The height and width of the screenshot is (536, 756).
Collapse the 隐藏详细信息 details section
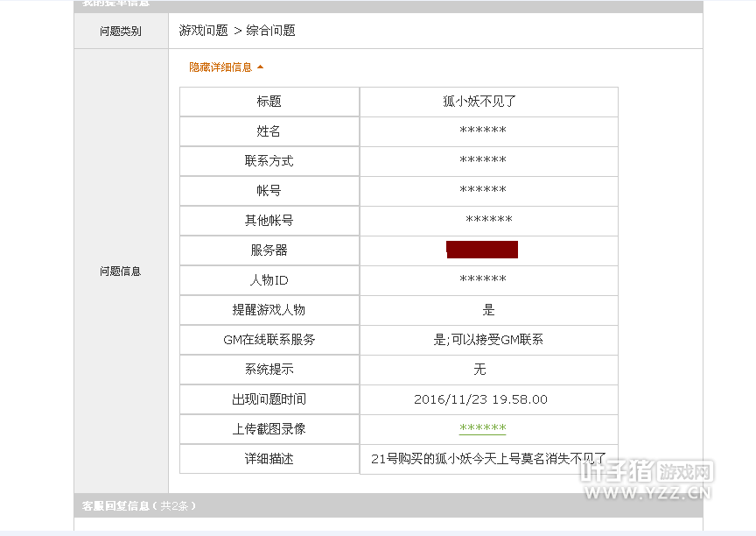tap(220, 67)
